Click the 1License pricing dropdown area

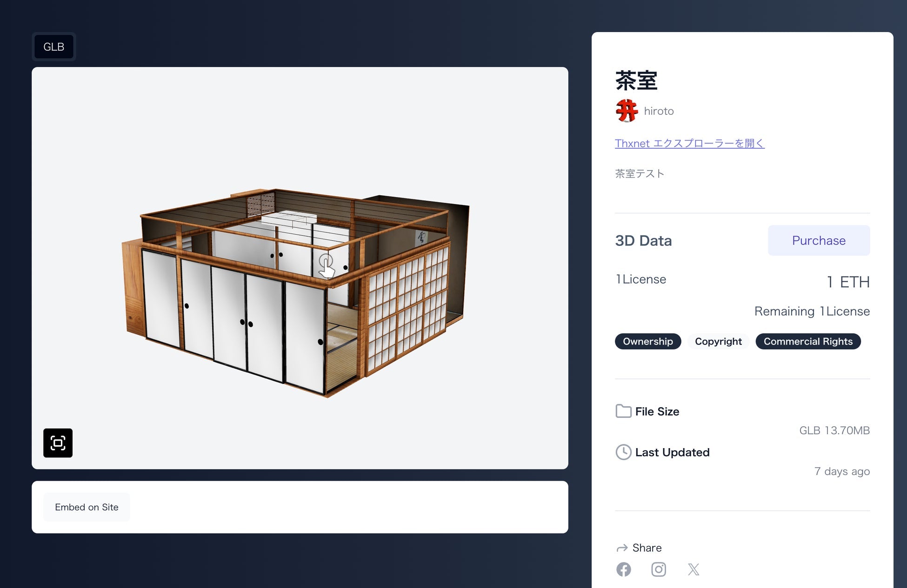640,279
